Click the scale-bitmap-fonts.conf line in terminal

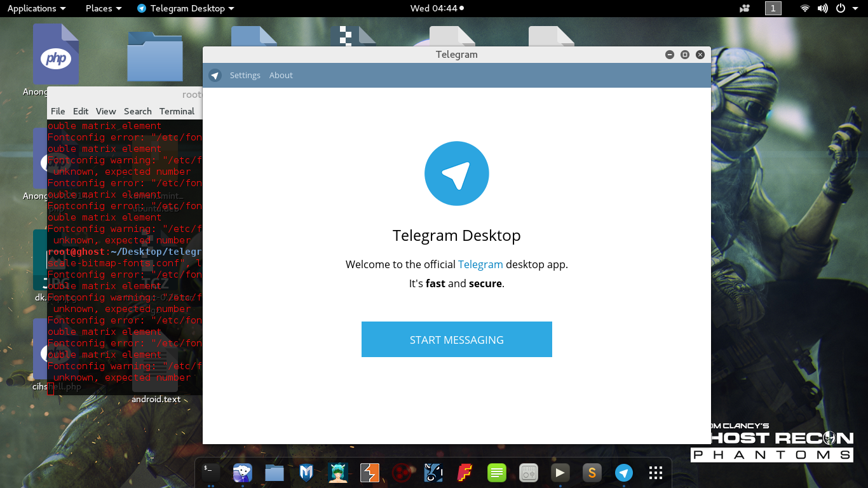(x=125, y=263)
